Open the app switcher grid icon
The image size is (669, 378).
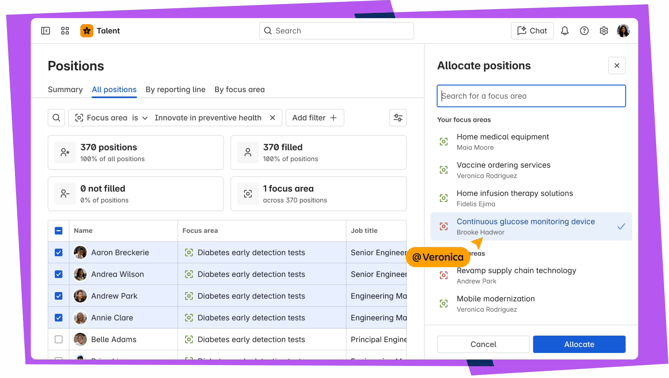click(x=65, y=31)
